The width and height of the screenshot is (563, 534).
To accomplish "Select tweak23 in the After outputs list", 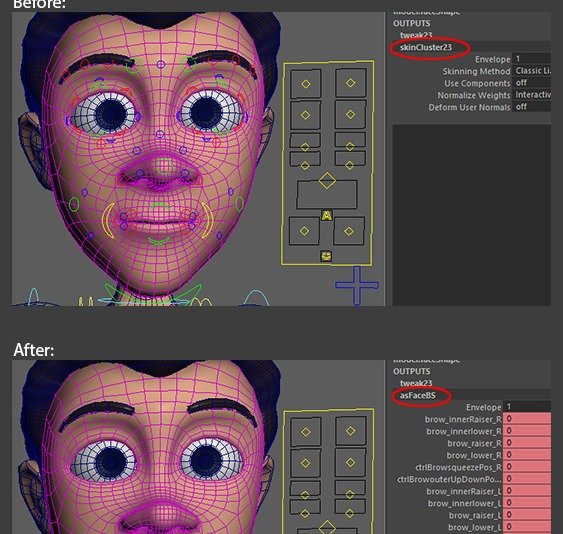I will [x=416, y=383].
